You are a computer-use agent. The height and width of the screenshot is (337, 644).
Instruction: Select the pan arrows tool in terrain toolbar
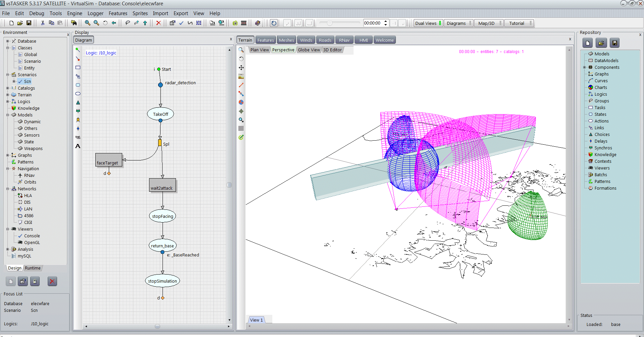pos(241,67)
